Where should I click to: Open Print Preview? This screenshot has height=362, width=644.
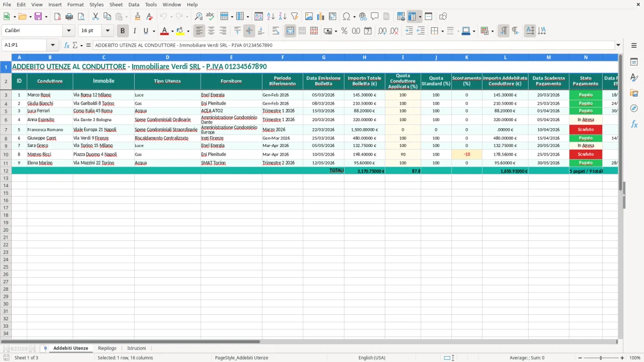[x=80, y=17]
